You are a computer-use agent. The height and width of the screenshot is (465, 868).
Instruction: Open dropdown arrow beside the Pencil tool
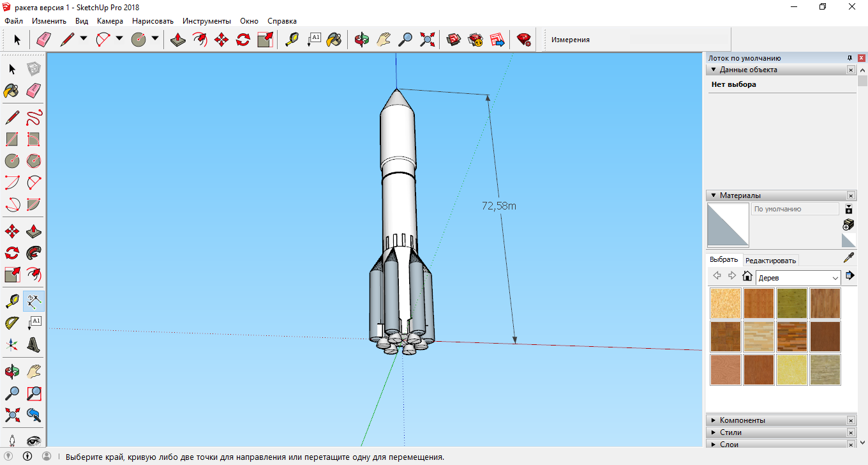[x=84, y=40]
